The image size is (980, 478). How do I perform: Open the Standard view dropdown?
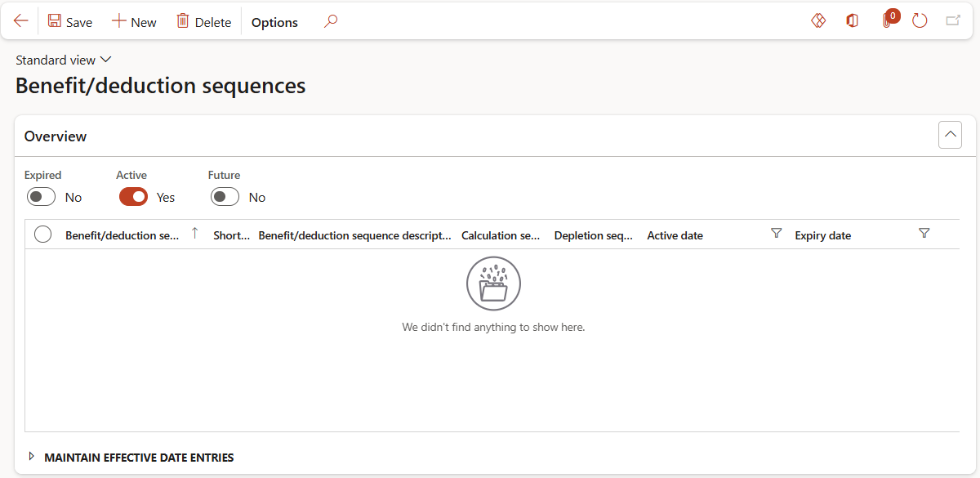coord(63,60)
